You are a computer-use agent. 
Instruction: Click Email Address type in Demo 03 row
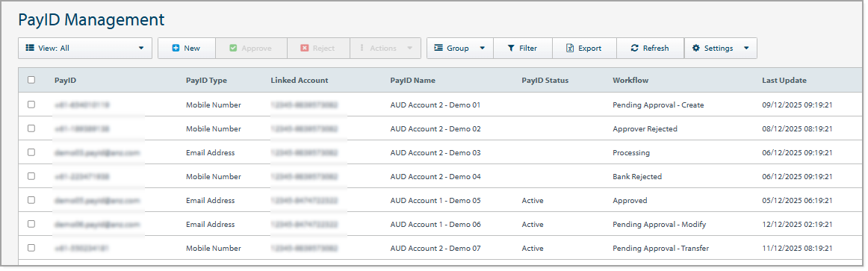click(211, 152)
